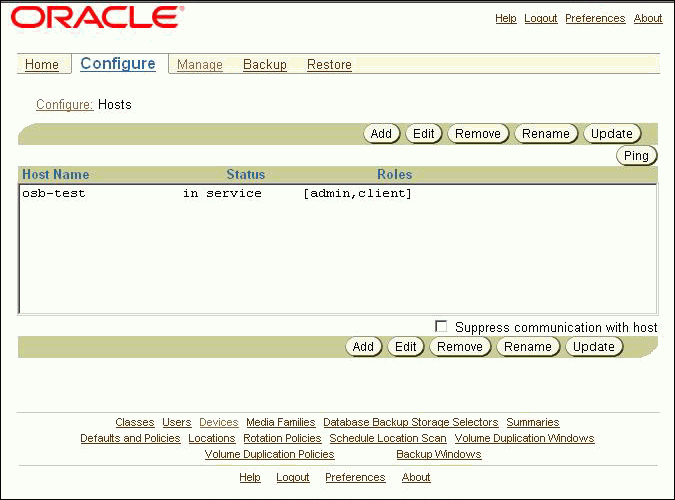Image resolution: width=675 pixels, height=500 pixels.
Task: Open Volume Duplication Policies link
Action: (x=269, y=454)
